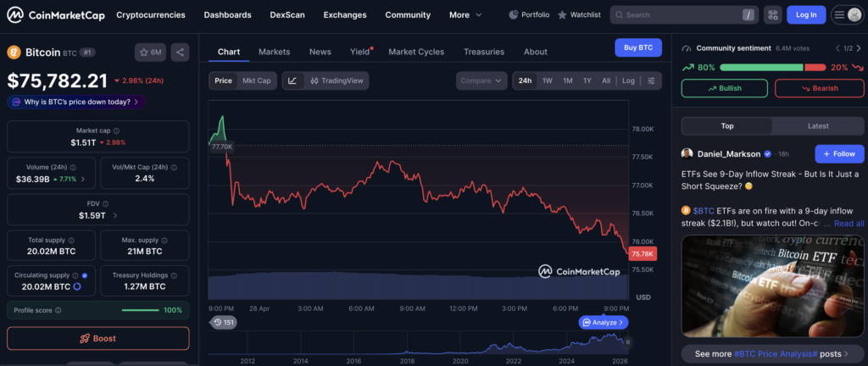Click the Bitcoin coin logo
The height and width of the screenshot is (366, 868).
(14, 53)
